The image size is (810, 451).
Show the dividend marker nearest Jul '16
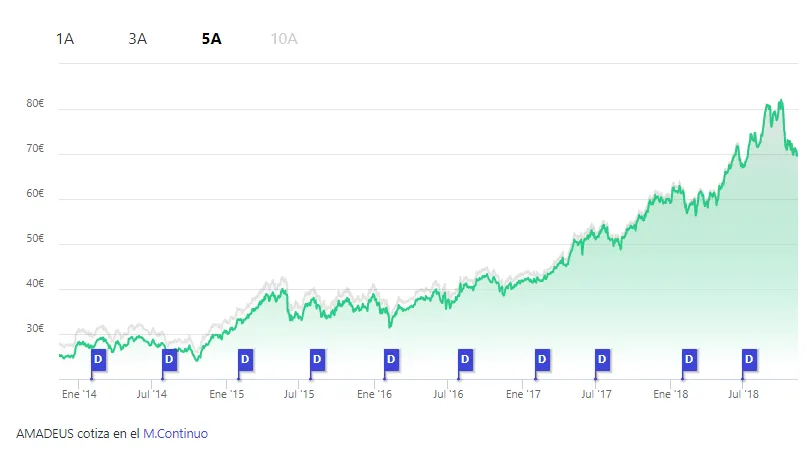465,358
